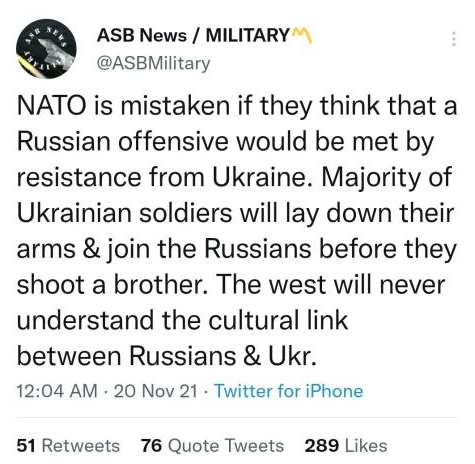Screen dimensions: 475x464
Task: Click the 20 Nov 21 date
Action: pos(156,391)
